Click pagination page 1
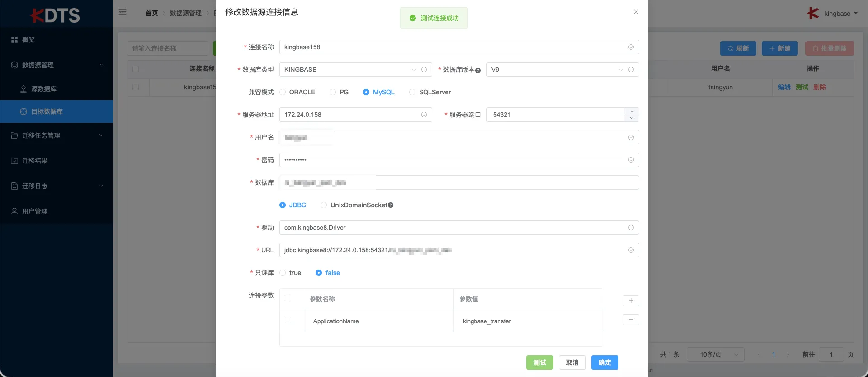This screenshot has height=377, width=868. (774, 354)
